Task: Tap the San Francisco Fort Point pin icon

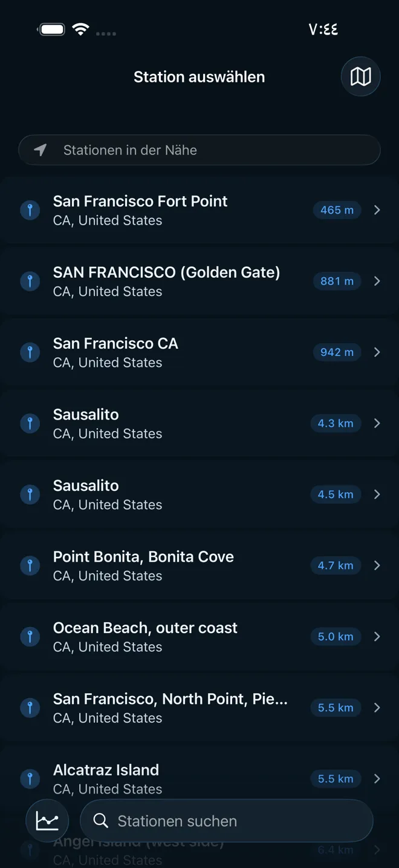Action: (30, 210)
